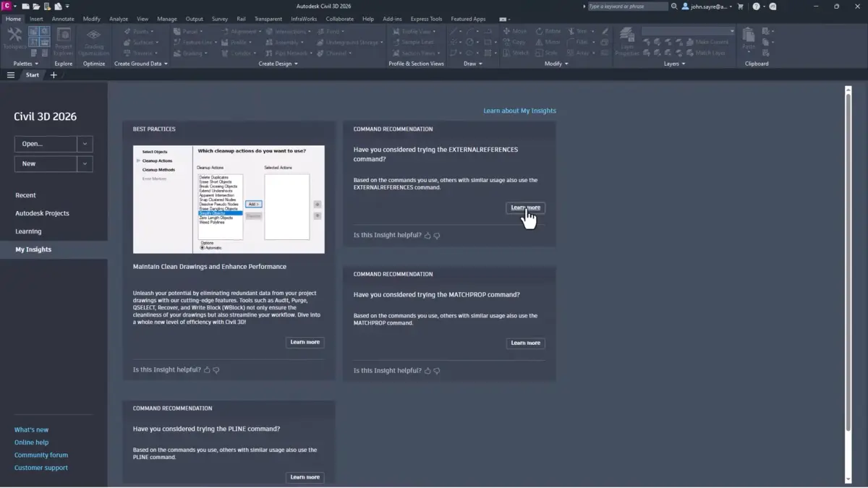Thumbs down the Best Practices insight
The width and height of the screenshot is (868, 488).
216,370
